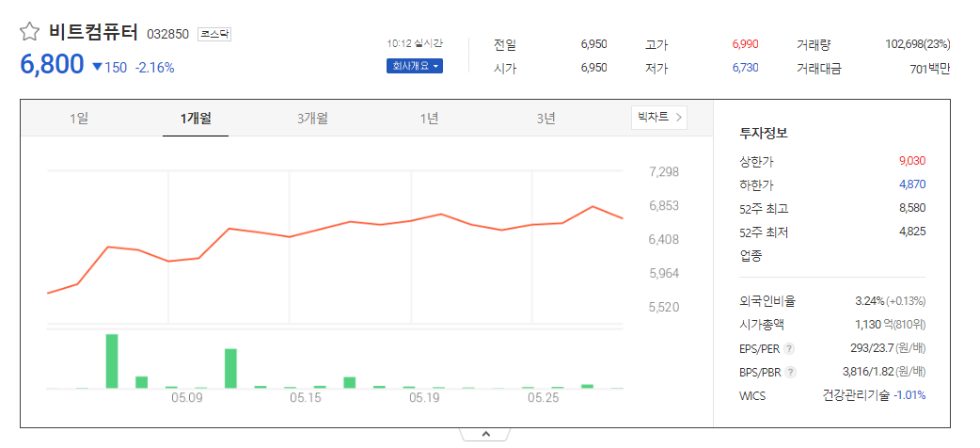Click the 7,298 price axis label
This screenshot has width=980, height=448.
[664, 172]
